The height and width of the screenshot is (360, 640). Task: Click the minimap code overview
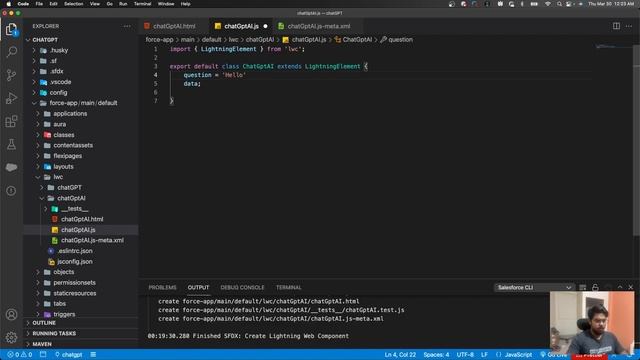point(612,47)
